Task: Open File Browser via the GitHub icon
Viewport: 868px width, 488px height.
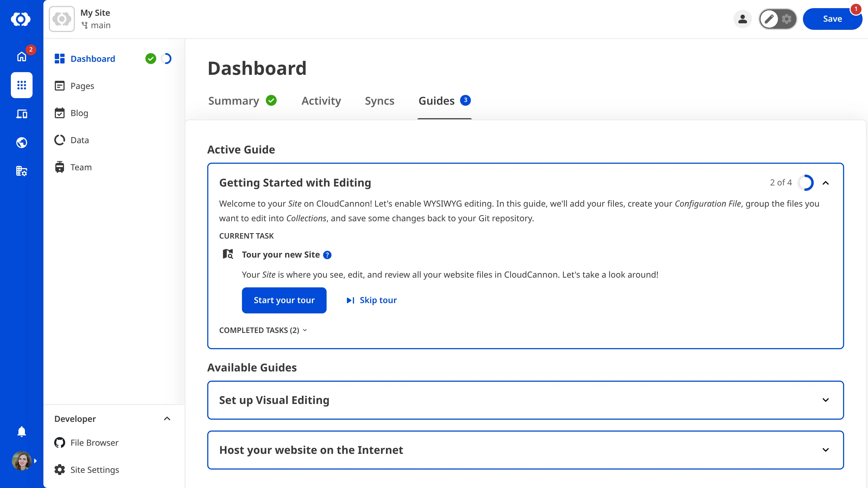Action: click(60, 442)
